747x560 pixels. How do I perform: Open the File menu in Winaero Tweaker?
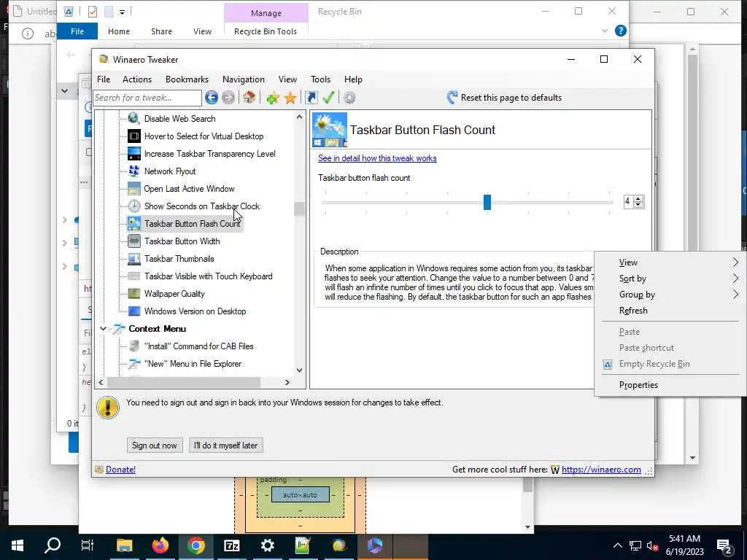tap(104, 79)
